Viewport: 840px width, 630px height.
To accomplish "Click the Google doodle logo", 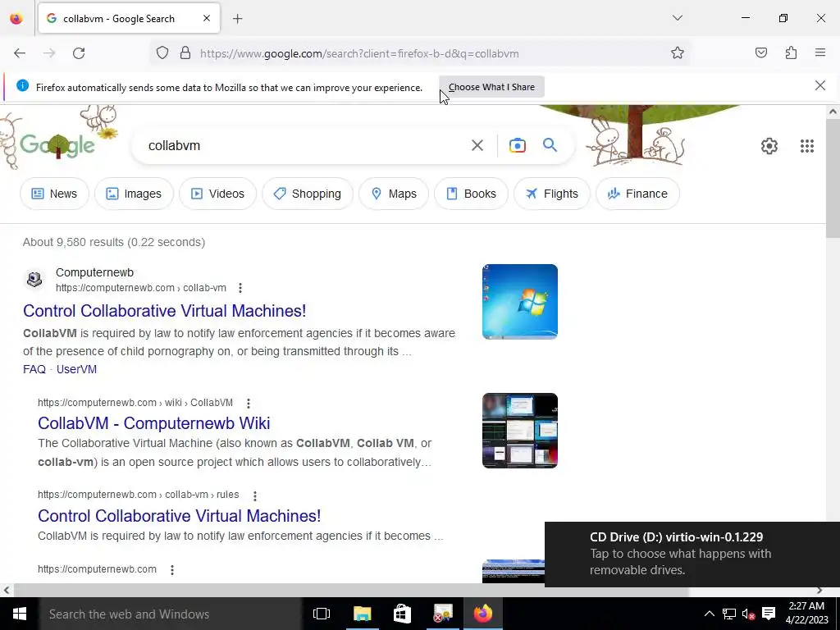I will tap(57, 144).
